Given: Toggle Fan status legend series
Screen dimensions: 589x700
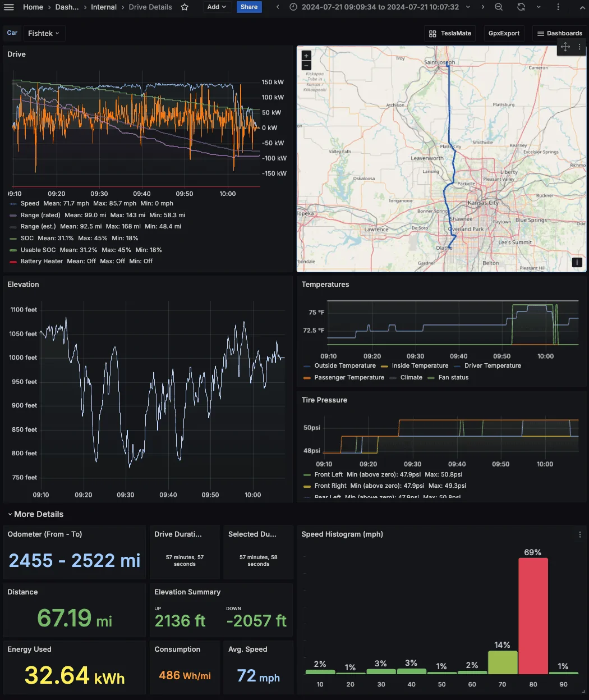Looking at the screenshot, I should [x=453, y=377].
